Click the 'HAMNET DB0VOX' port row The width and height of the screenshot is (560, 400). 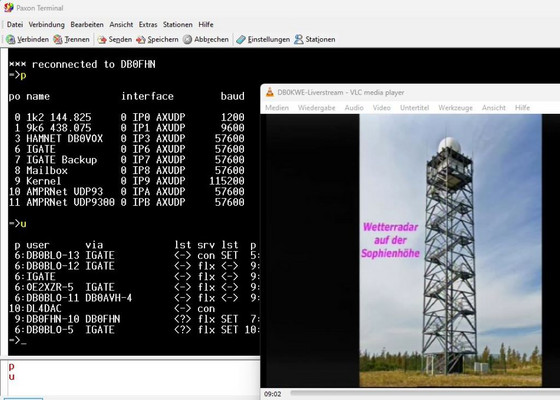pos(127,139)
